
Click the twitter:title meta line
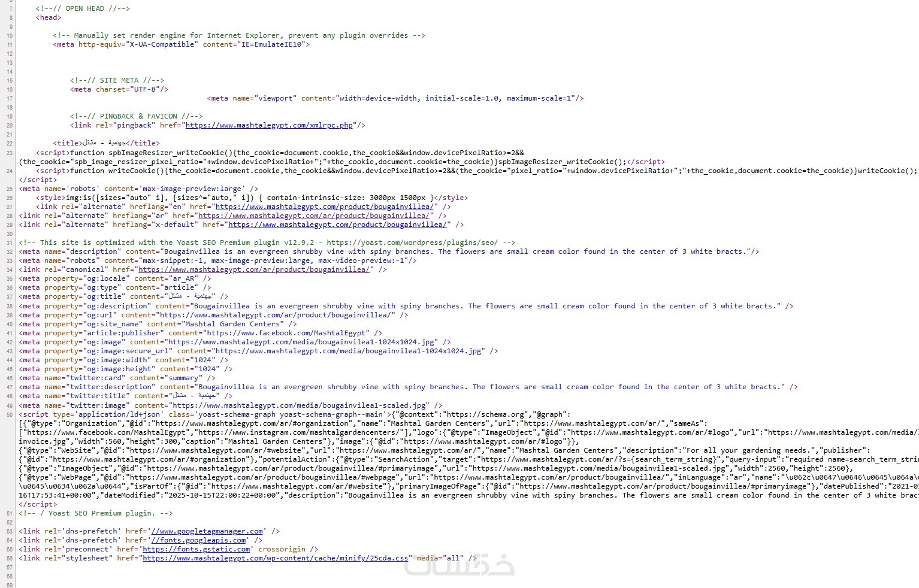pos(126,396)
